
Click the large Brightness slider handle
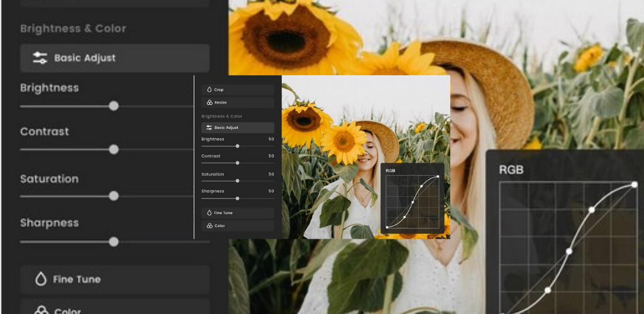click(114, 106)
